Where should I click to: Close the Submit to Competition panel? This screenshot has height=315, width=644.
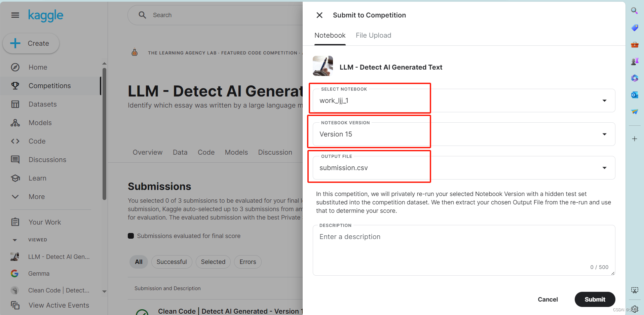pos(319,15)
